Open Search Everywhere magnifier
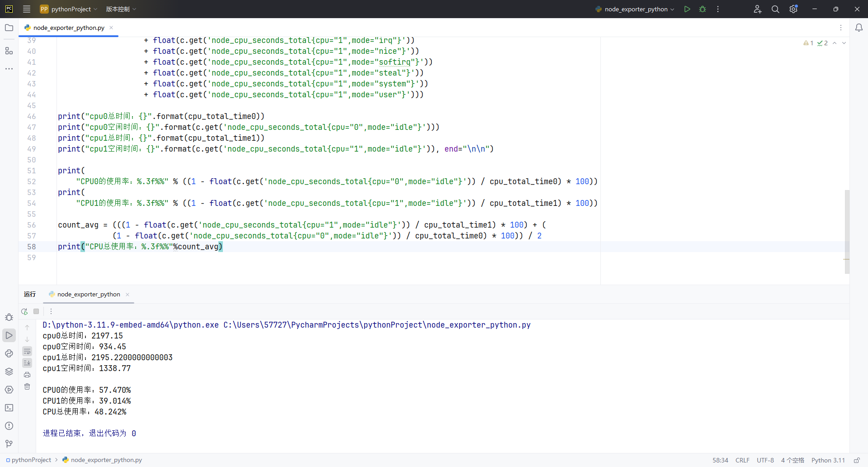Viewport: 868px width, 467px height. click(x=775, y=9)
